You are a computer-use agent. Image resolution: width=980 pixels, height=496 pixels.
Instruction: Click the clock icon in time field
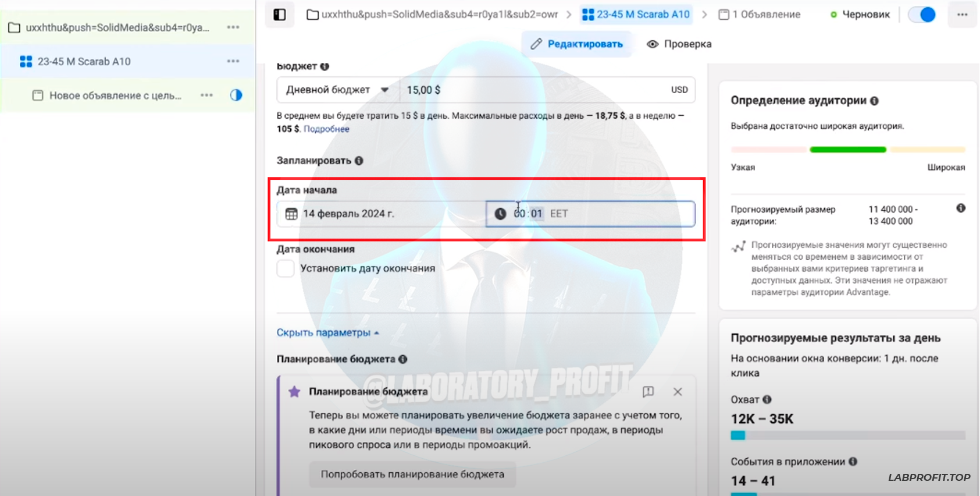pos(500,214)
